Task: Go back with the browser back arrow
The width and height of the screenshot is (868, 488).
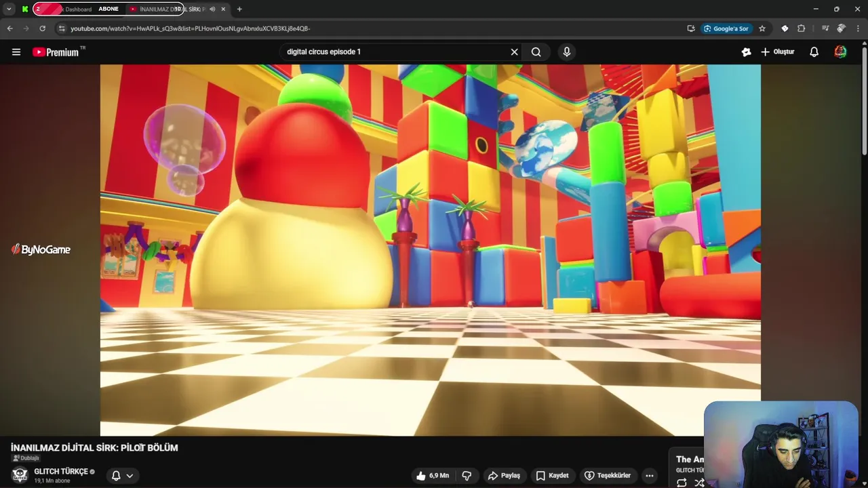Action: coord(9,28)
